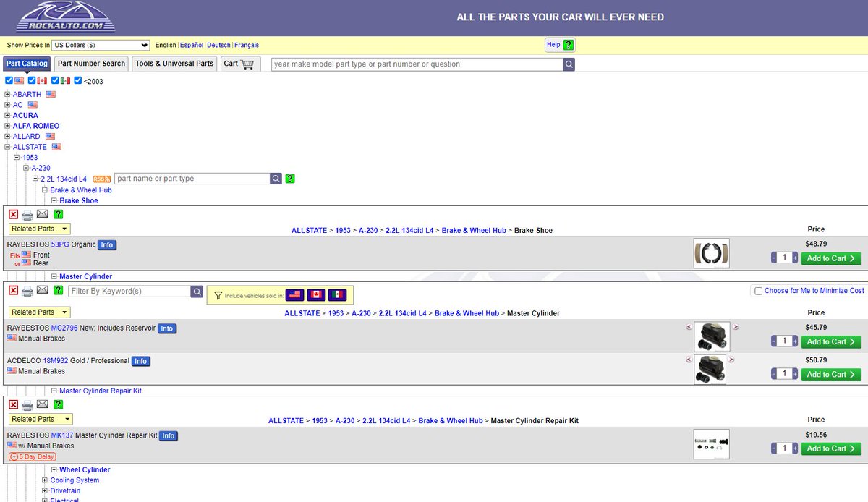Click funnel icon in vehicles sold filter

click(x=218, y=295)
